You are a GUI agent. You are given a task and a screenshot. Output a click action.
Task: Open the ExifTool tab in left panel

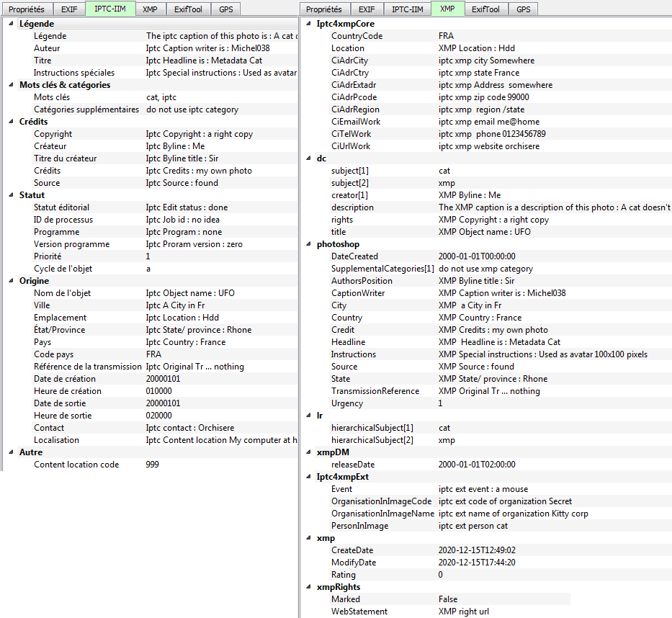(x=188, y=9)
